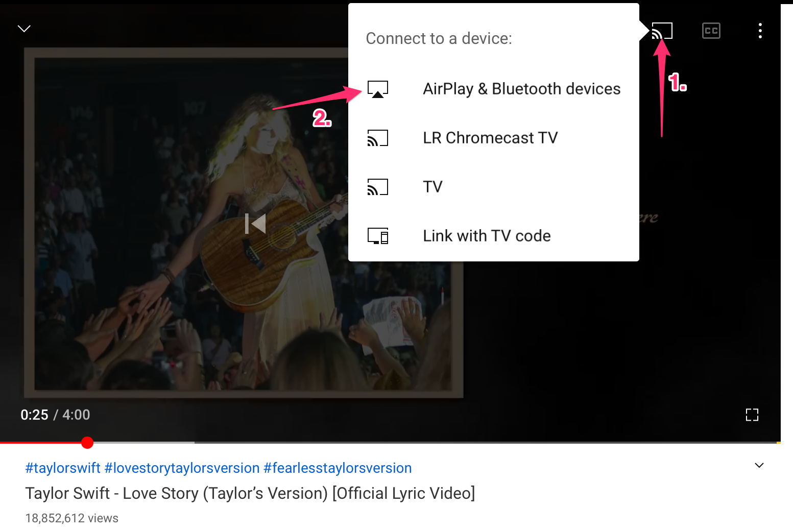Open the Cast menu icon
793x532 pixels.
click(x=662, y=31)
